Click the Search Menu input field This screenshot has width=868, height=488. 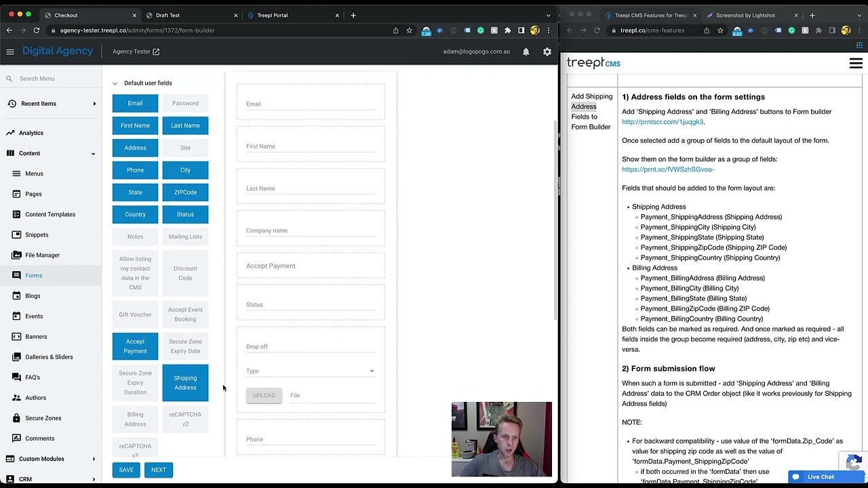[51, 79]
